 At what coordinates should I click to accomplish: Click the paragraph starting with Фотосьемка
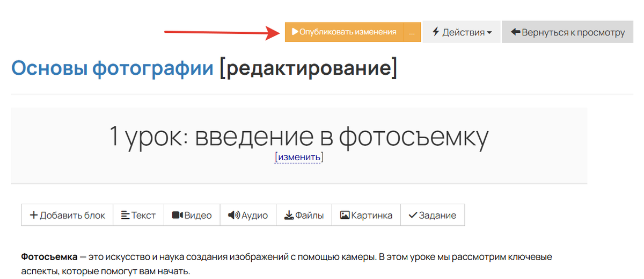(x=287, y=263)
